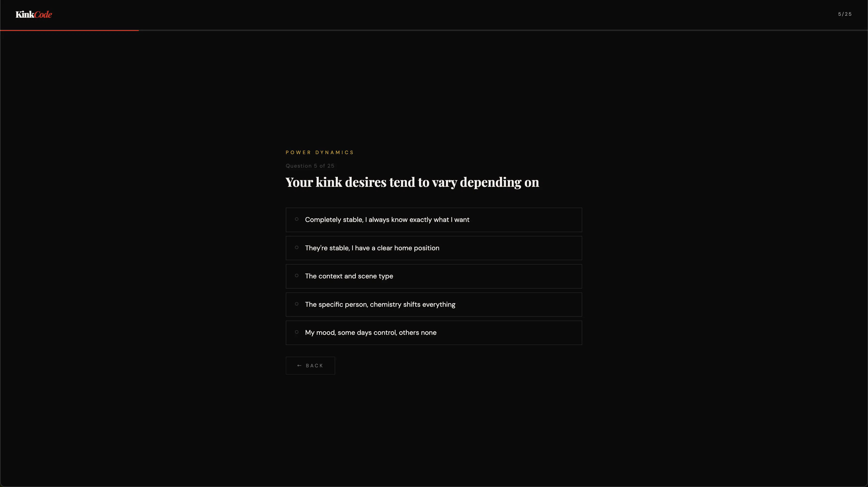Click the 'Power Dynamics' category label
Screen dimensions: 868x487
(x=320, y=152)
